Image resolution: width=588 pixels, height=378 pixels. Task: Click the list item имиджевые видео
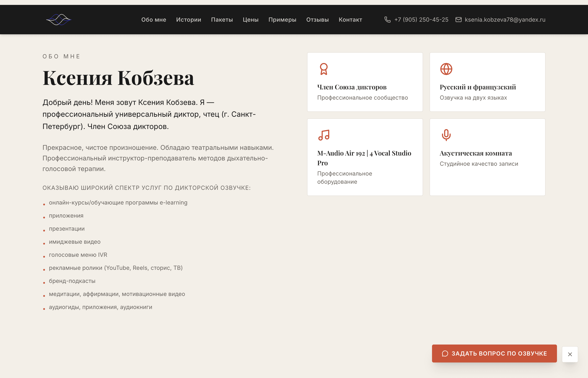75,242
